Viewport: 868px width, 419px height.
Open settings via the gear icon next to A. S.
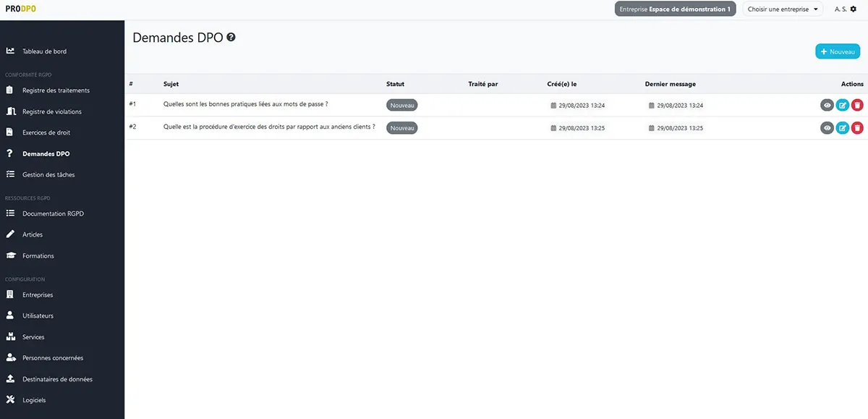[x=853, y=9]
